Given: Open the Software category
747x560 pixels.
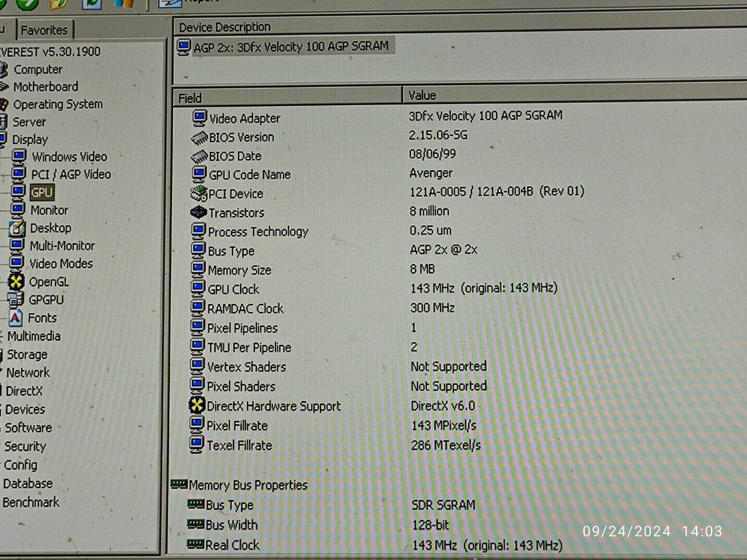Looking at the screenshot, I should tap(28, 428).
